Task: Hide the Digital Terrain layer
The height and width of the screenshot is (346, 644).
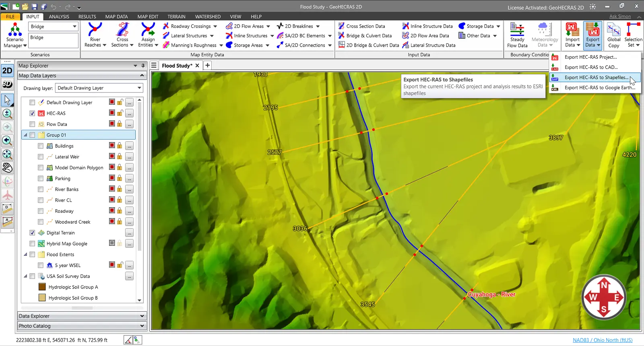Action: pos(32,233)
